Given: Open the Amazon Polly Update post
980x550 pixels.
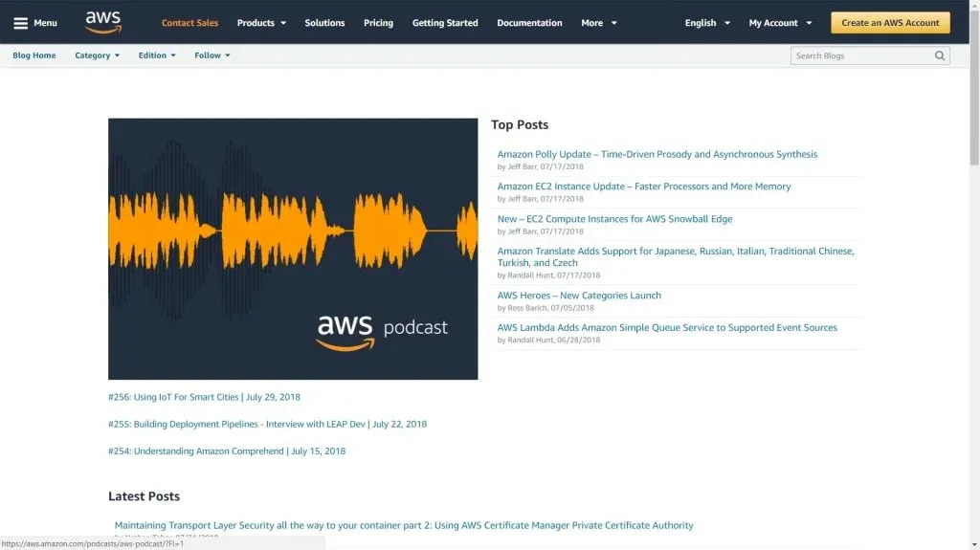Looking at the screenshot, I should [x=657, y=154].
